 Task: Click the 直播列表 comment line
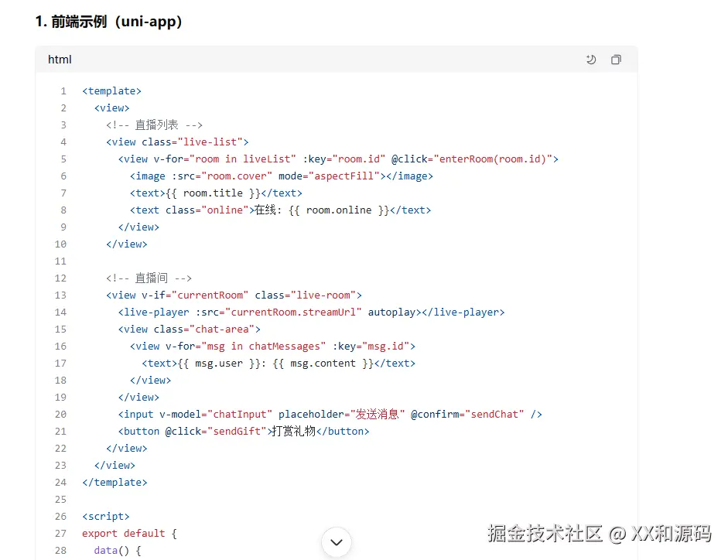(155, 125)
